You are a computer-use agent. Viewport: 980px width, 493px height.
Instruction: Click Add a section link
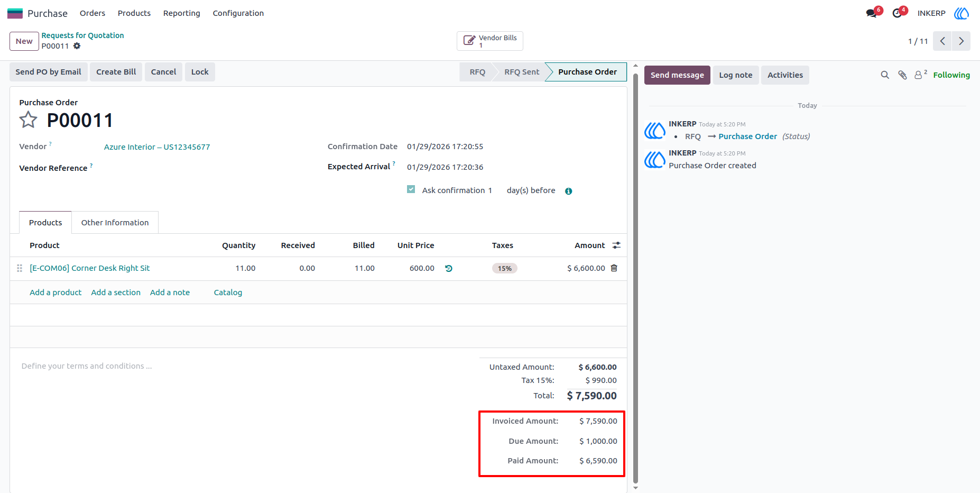pyautogui.click(x=116, y=293)
